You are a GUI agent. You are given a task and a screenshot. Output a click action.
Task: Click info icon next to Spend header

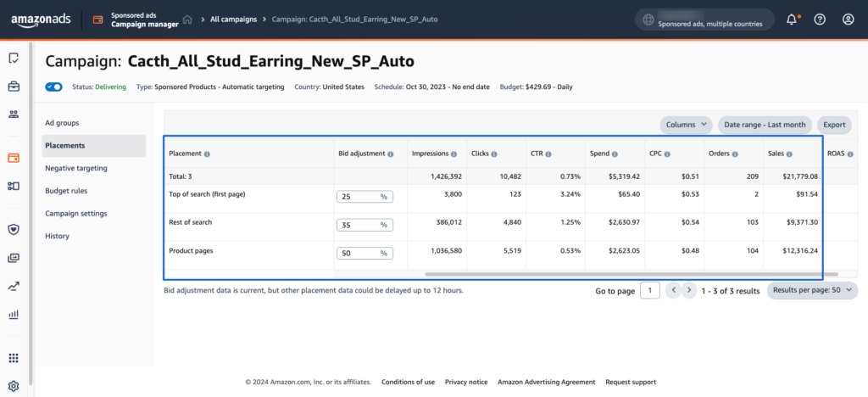[615, 154]
